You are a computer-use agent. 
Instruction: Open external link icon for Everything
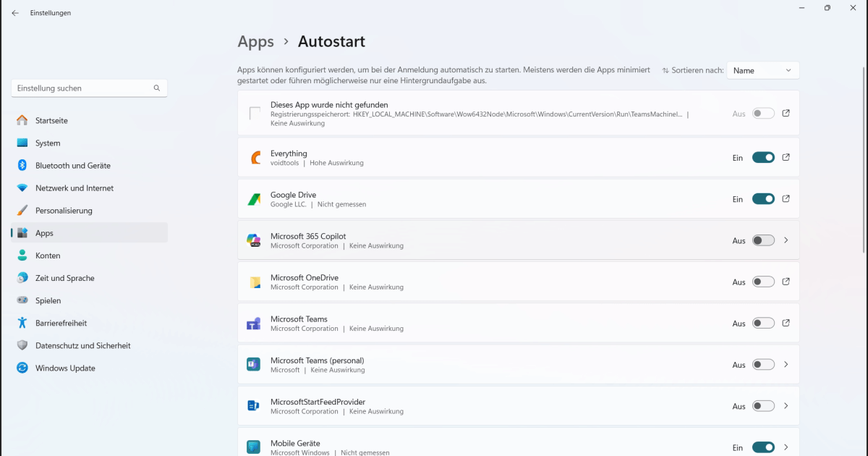point(786,158)
